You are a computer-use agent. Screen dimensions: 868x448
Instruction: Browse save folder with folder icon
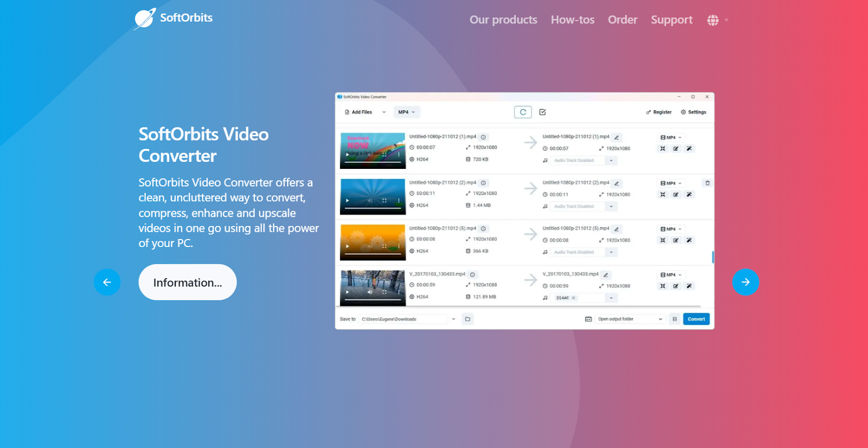pyautogui.click(x=468, y=319)
